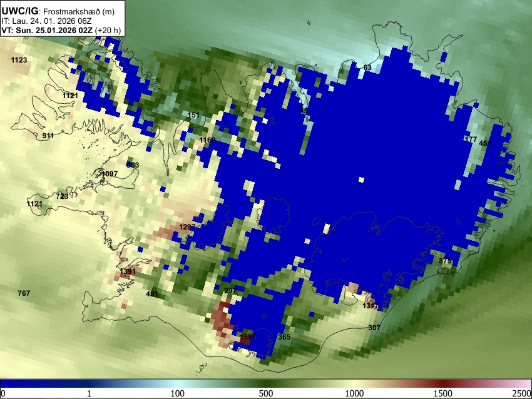Image resolution: width=532 pixels, height=399 pixels.
Task: Pick the dark red legend color near 1500
Action: [443, 383]
